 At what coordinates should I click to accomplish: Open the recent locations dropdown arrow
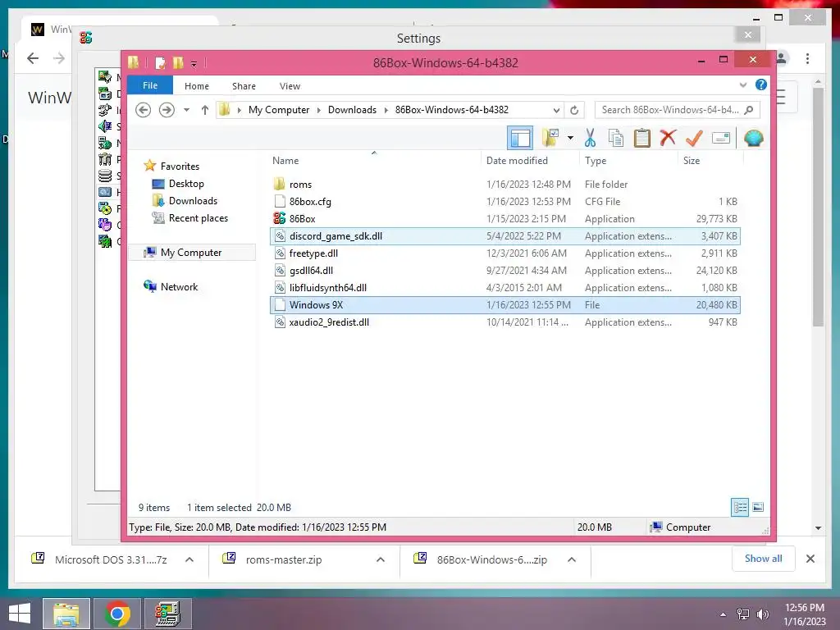pos(186,110)
